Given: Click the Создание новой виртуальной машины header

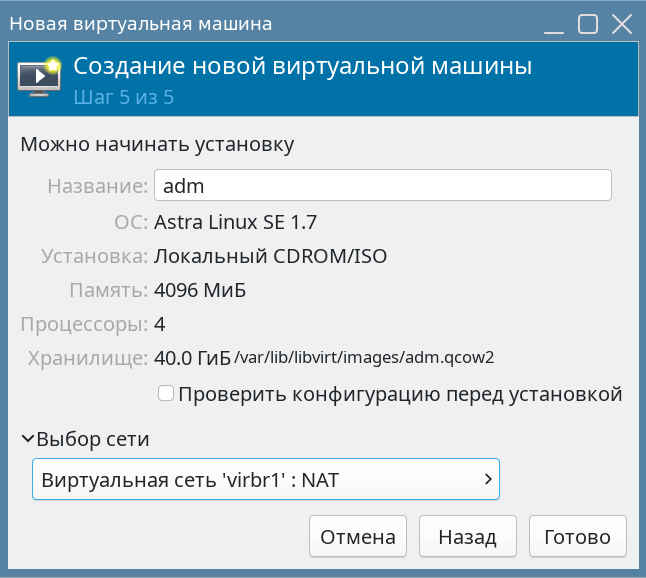Looking at the screenshot, I should pyautogui.click(x=302, y=68).
